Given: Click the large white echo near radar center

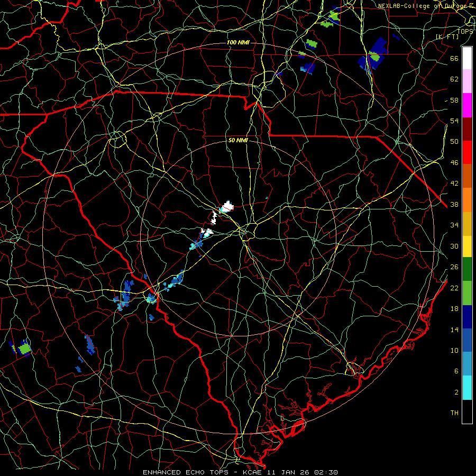Looking at the screenshot, I should click(x=227, y=207).
